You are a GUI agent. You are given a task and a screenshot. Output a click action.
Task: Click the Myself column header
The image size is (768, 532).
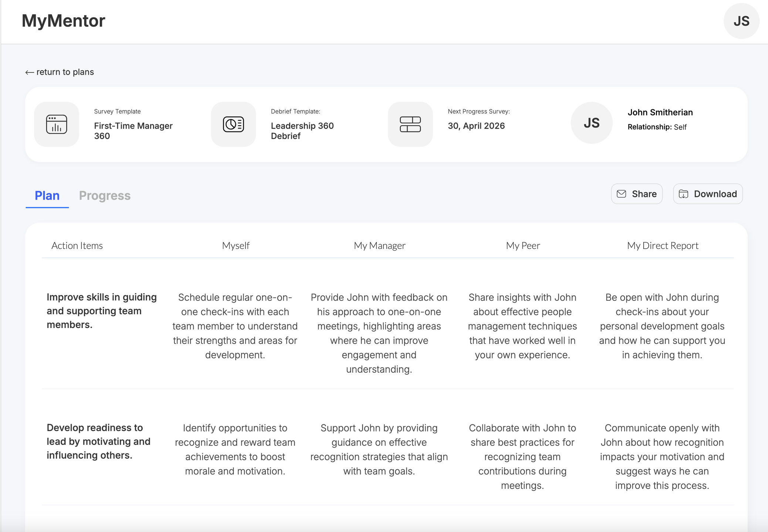click(x=236, y=246)
